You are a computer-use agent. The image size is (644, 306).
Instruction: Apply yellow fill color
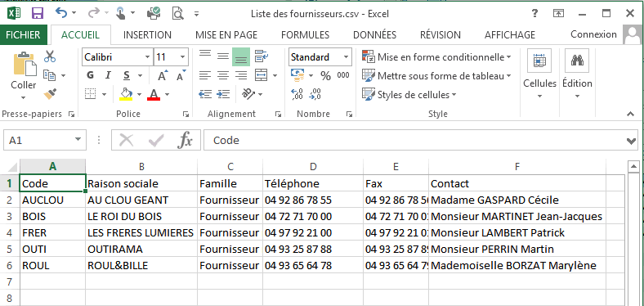click(x=126, y=95)
